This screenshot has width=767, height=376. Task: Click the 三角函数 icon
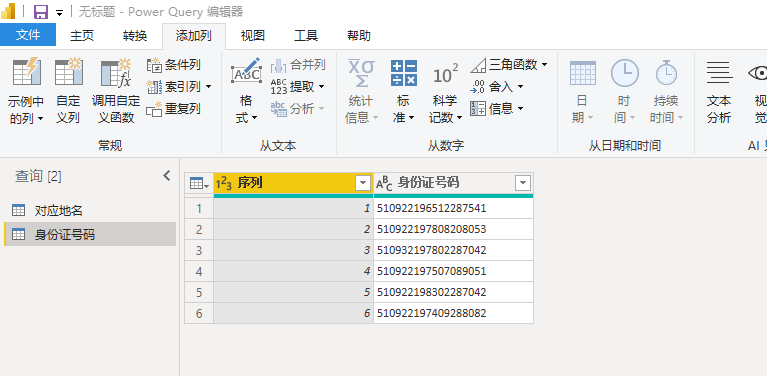(x=478, y=65)
